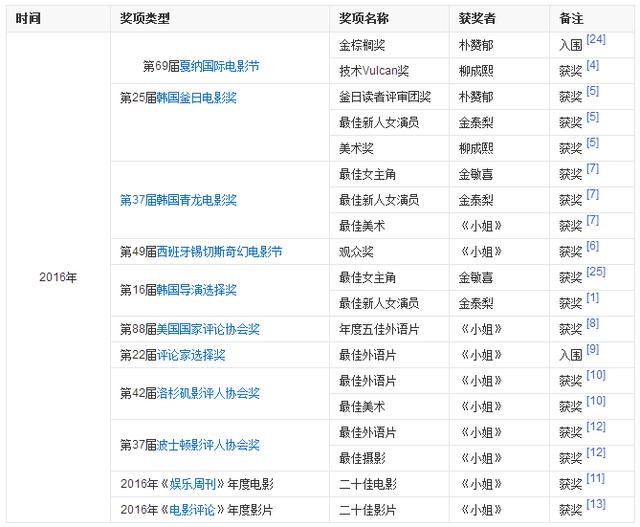Open the 戛纳国际电影节 link
The width and height of the screenshot is (640, 527).
pyautogui.click(x=219, y=66)
